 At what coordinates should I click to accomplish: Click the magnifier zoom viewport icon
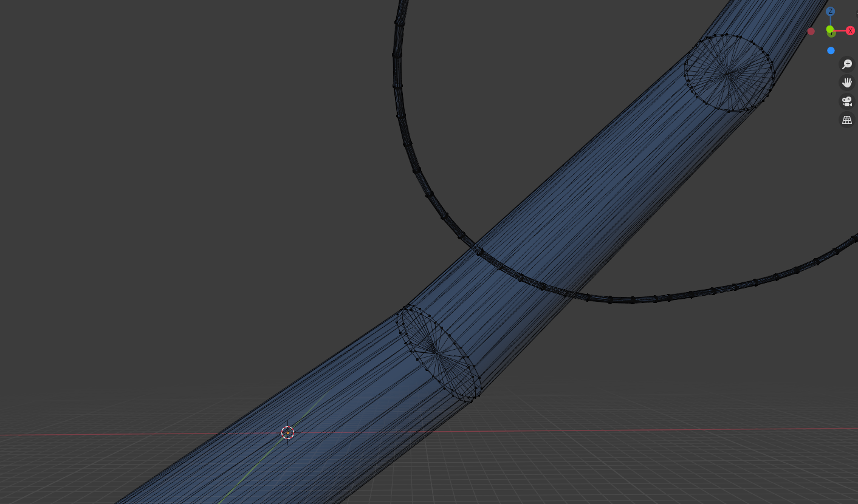click(847, 64)
